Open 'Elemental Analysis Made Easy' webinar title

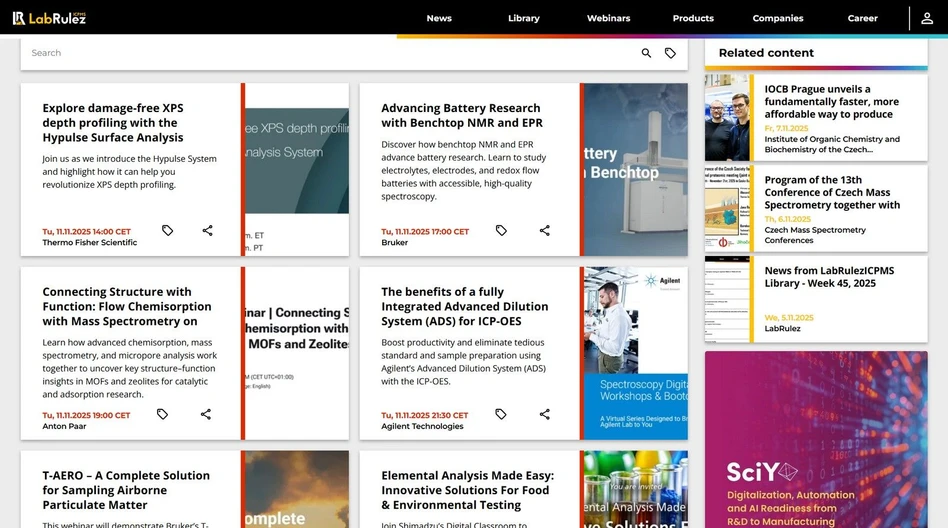coord(467,491)
